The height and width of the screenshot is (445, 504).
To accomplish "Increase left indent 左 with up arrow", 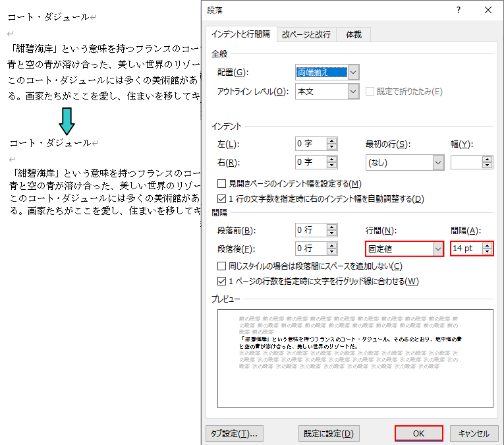I will pyautogui.click(x=331, y=140).
